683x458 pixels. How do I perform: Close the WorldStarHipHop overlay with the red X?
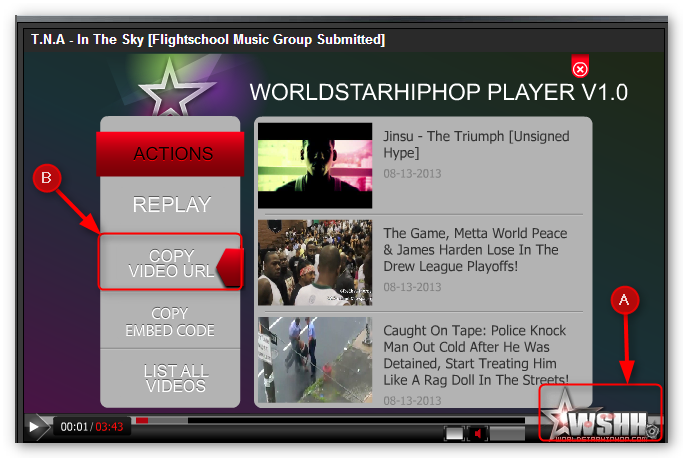pyautogui.click(x=580, y=69)
